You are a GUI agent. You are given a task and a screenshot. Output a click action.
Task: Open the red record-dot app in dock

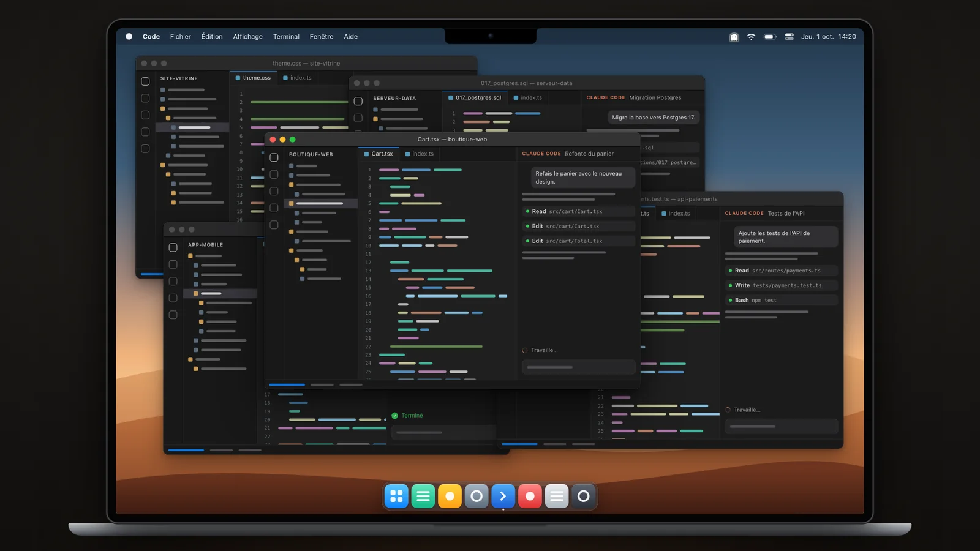coord(530,496)
